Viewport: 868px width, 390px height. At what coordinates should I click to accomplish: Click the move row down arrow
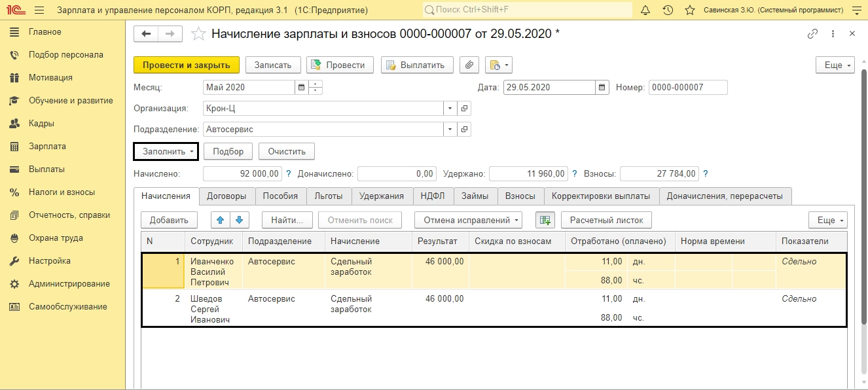pos(240,220)
